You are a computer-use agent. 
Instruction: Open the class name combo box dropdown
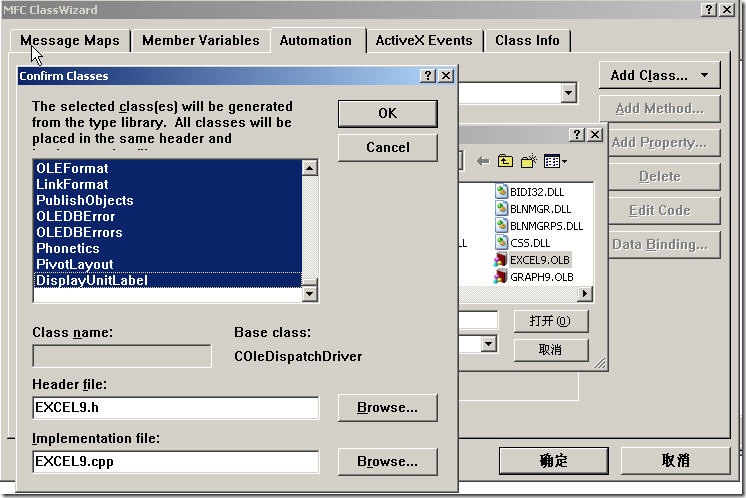[568, 93]
